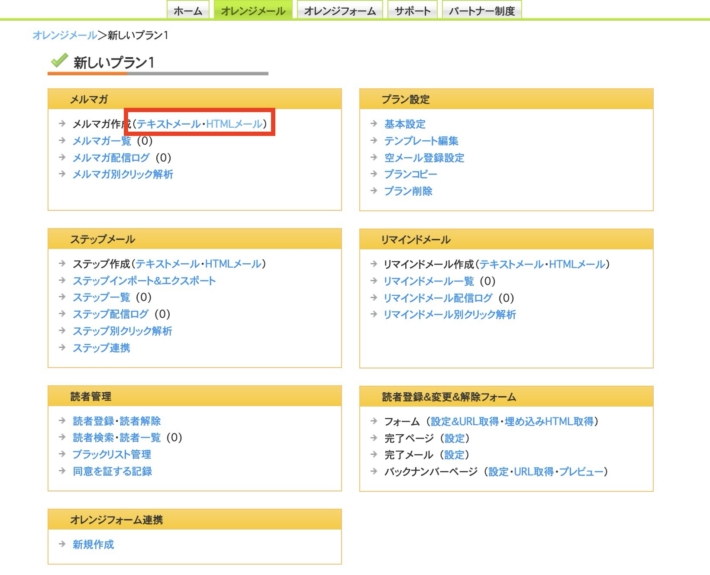Click the ステップ連携 link

click(101, 347)
